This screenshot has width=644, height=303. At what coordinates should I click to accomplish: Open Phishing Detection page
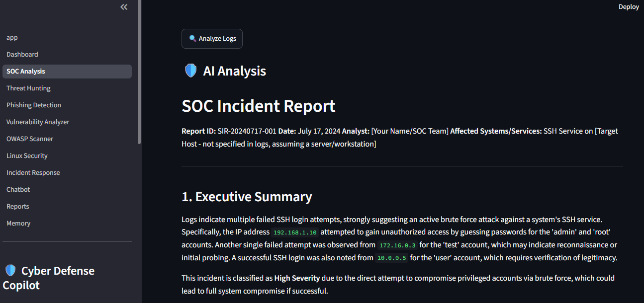click(x=67, y=105)
